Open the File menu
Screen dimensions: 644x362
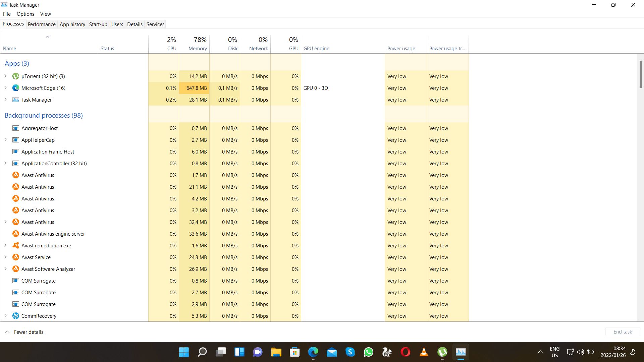7,14
